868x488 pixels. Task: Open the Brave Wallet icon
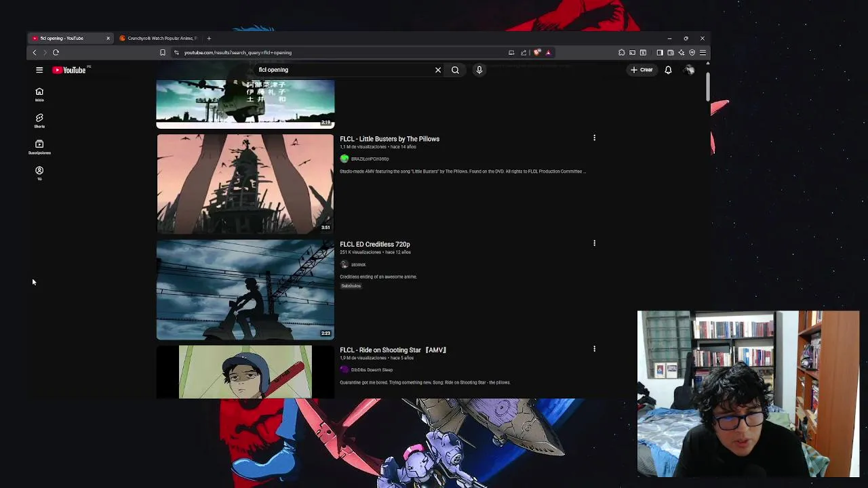point(671,52)
